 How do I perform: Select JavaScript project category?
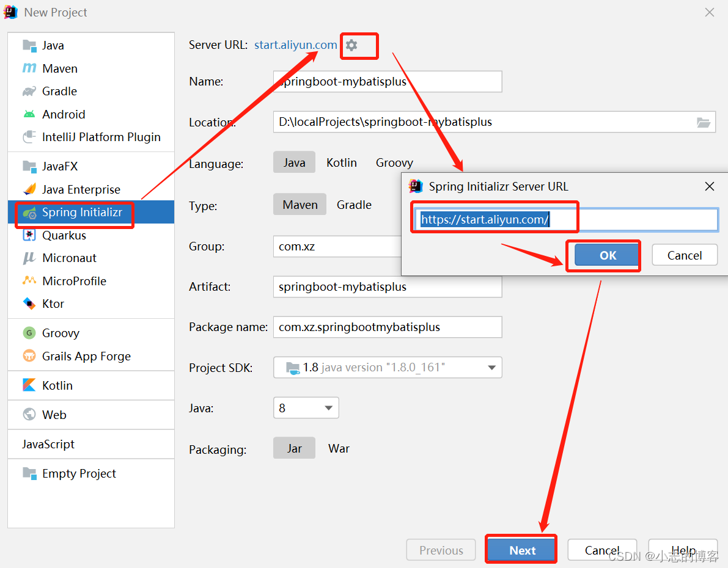coord(91,444)
